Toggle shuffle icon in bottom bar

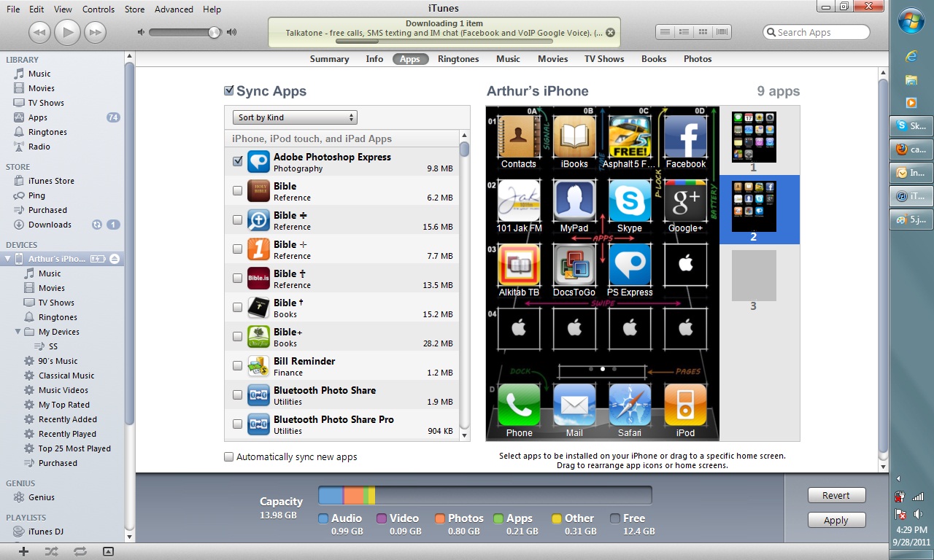pyautogui.click(x=51, y=551)
